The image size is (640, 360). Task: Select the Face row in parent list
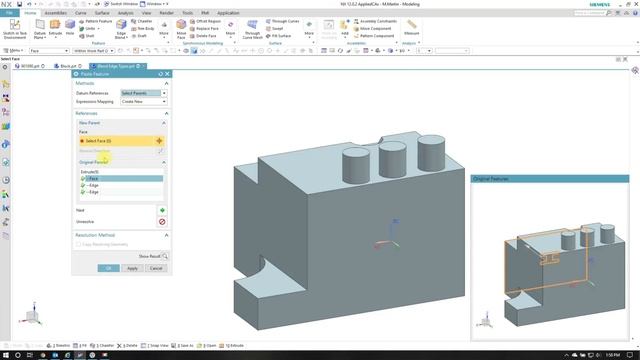(122, 178)
